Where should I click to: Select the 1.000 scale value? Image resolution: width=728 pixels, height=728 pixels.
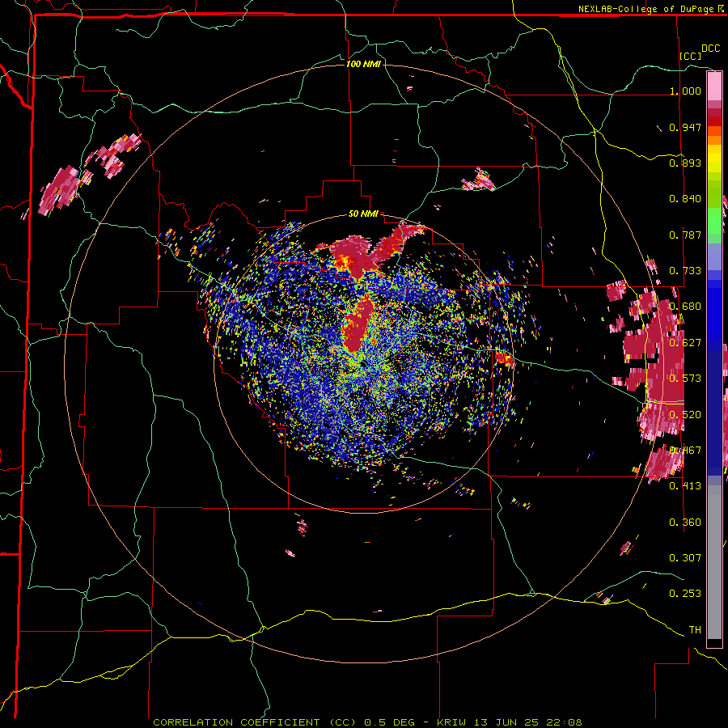pos(685,91)
